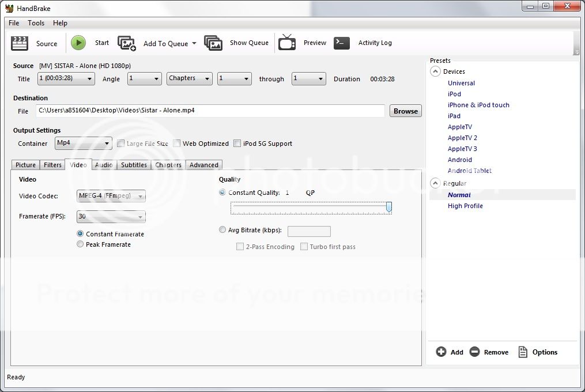Expand the Container format dropdown

tap(84, 144)
